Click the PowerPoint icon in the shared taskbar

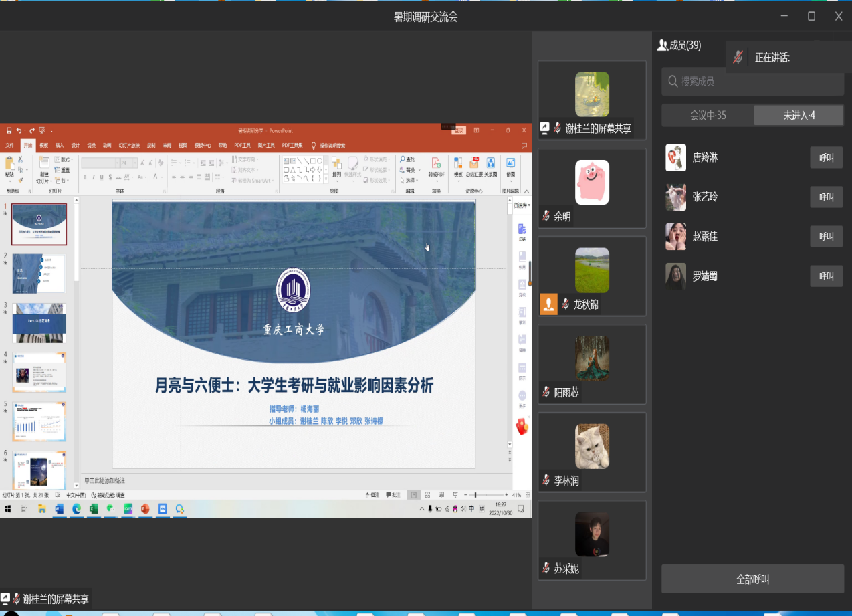[x=144, y=509]
